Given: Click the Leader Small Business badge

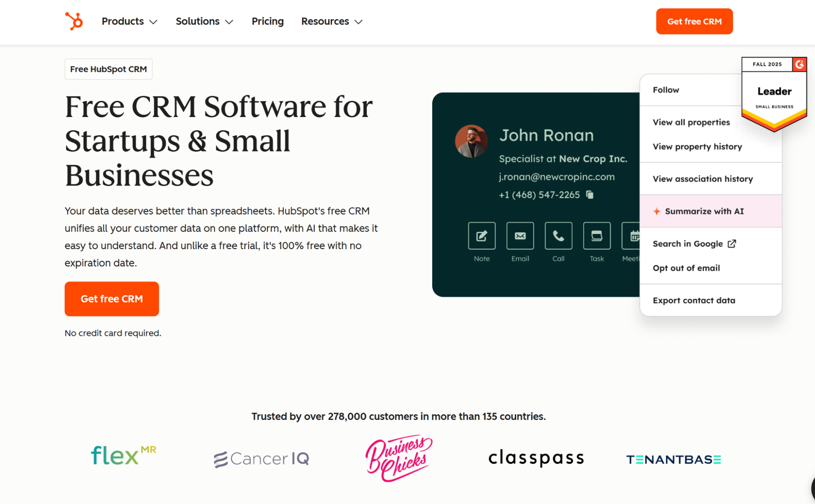Looking at the screenshot, I should click(x=774, y=95).
